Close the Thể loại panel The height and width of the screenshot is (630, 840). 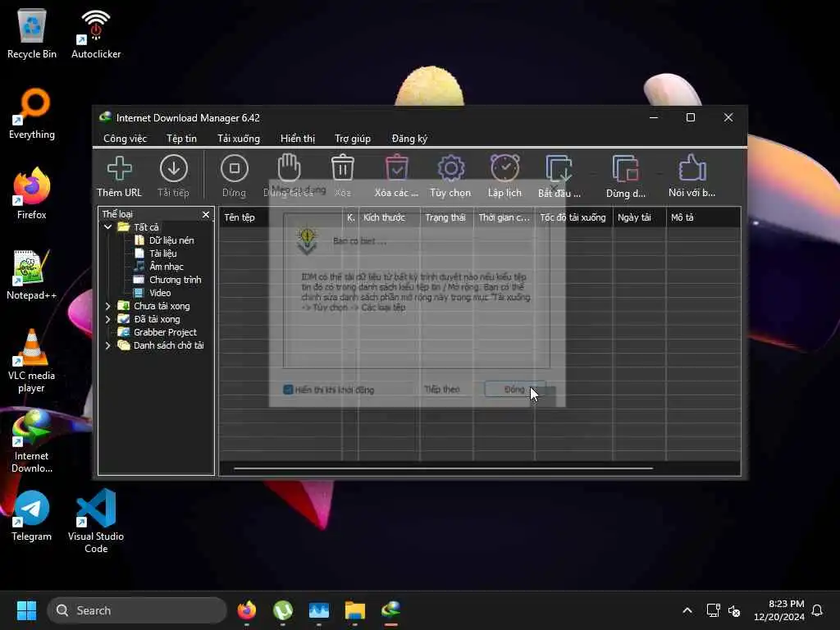[x=206, y=214]
